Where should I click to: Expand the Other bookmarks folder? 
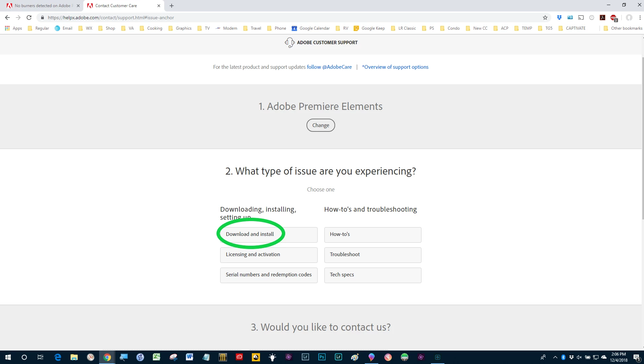[623, 28]
